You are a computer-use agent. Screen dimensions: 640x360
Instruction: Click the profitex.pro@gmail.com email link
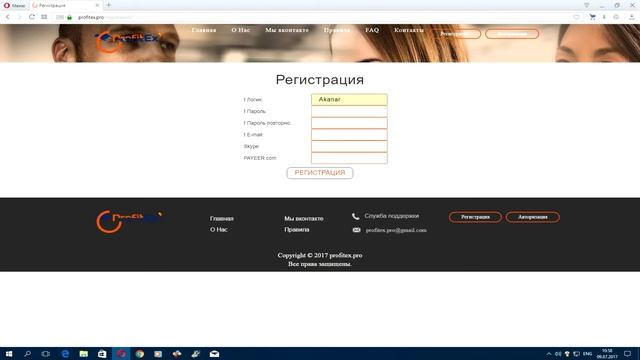[396, 230]
